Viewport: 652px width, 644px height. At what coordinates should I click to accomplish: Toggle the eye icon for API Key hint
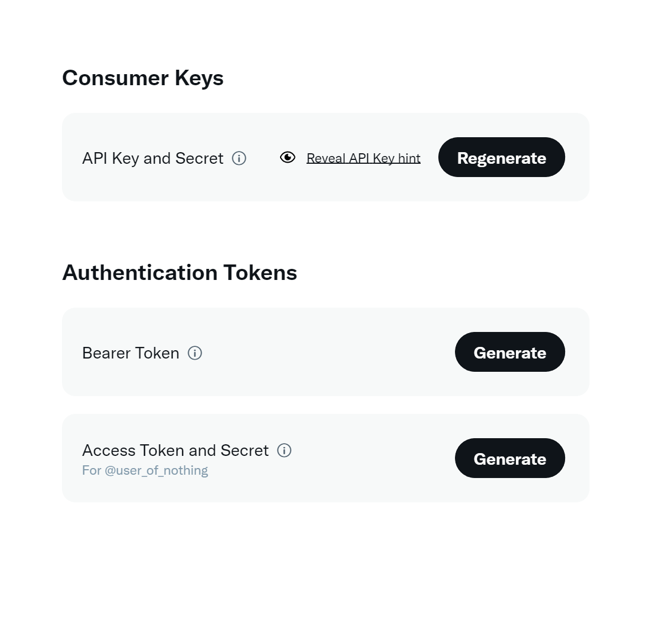pos(288,158)
